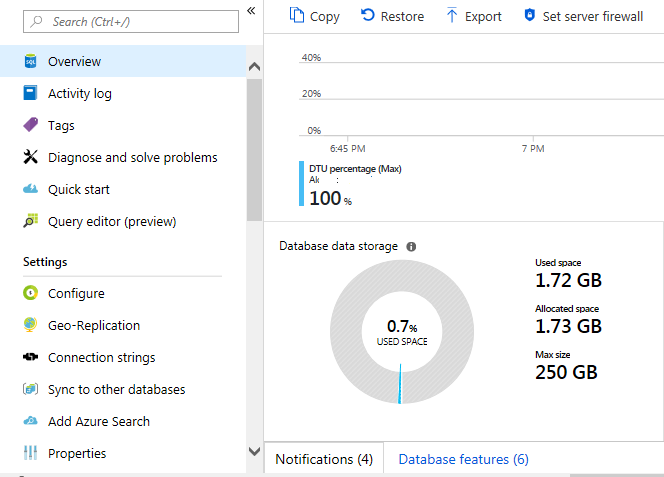
Task: Click the Quick start cloud icon
Action: point(30,189)
